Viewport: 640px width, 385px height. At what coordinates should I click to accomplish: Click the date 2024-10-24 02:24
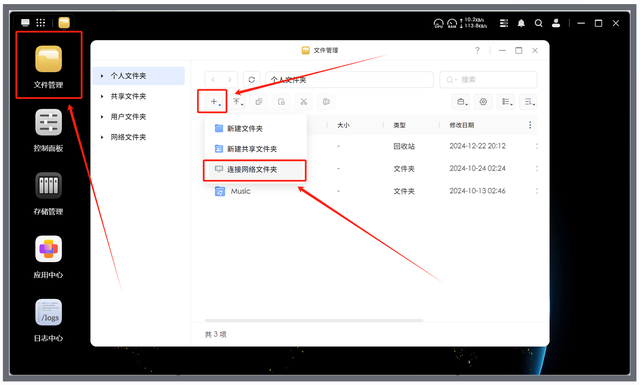point(478,168)
